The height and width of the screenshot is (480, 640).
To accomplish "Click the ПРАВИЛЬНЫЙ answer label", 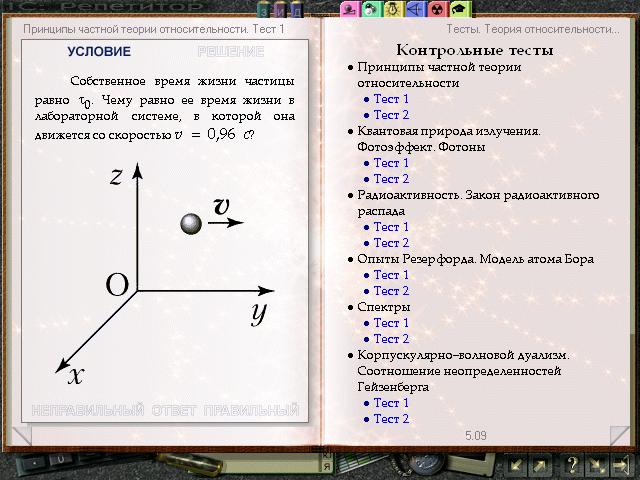I will (x=251, y=410).
